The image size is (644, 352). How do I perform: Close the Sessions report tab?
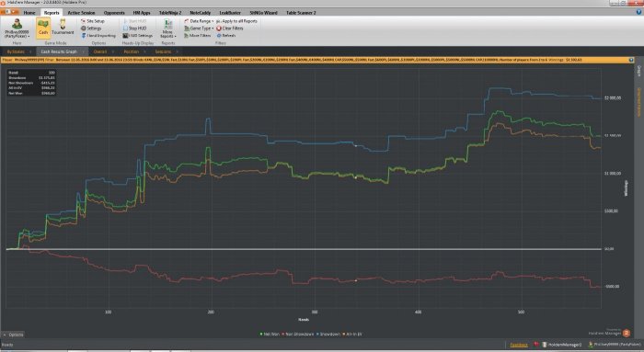coord(178,51)
